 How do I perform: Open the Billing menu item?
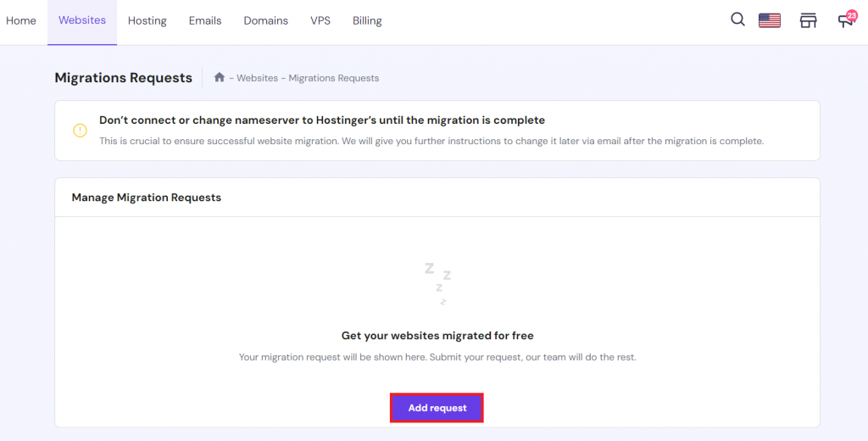[367, 20]
